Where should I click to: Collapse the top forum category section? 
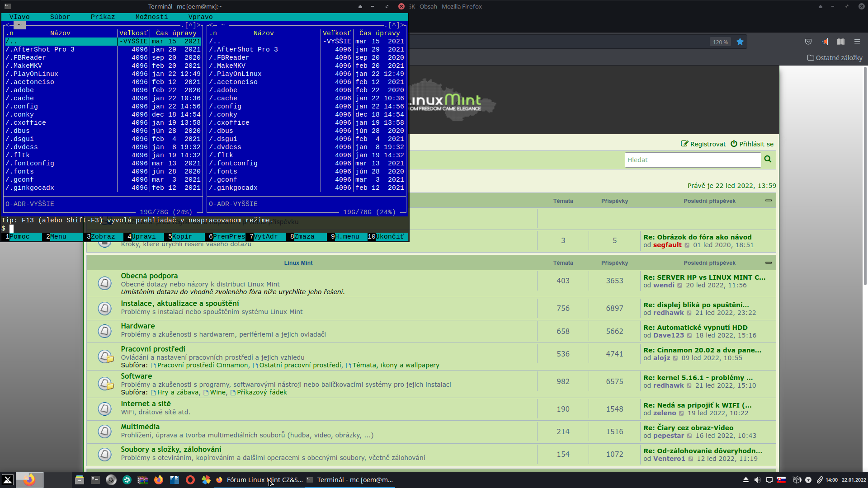[x=768, y=200]
